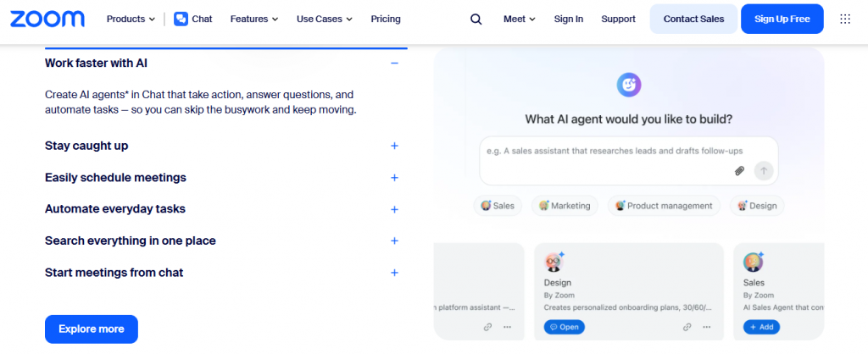Open the Chat navigation item
868x354 pixels.
tap(193, 19)
